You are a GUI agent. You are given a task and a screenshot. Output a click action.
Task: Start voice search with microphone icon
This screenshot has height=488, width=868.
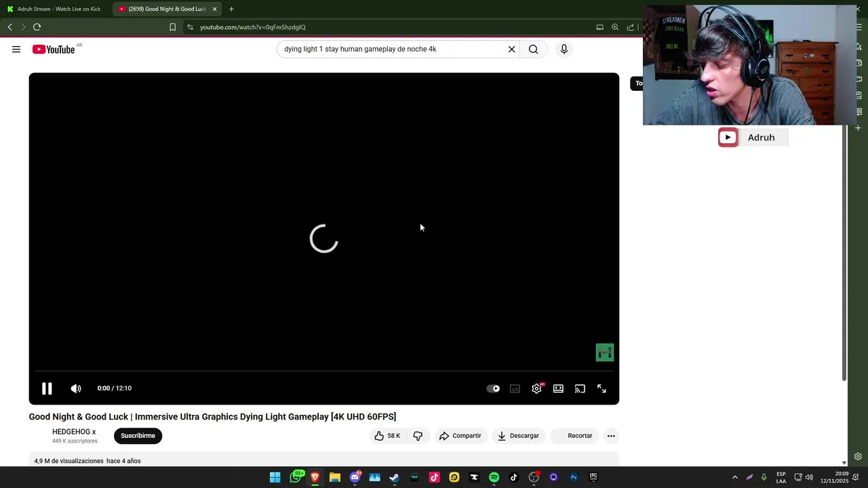click(564, 49)
